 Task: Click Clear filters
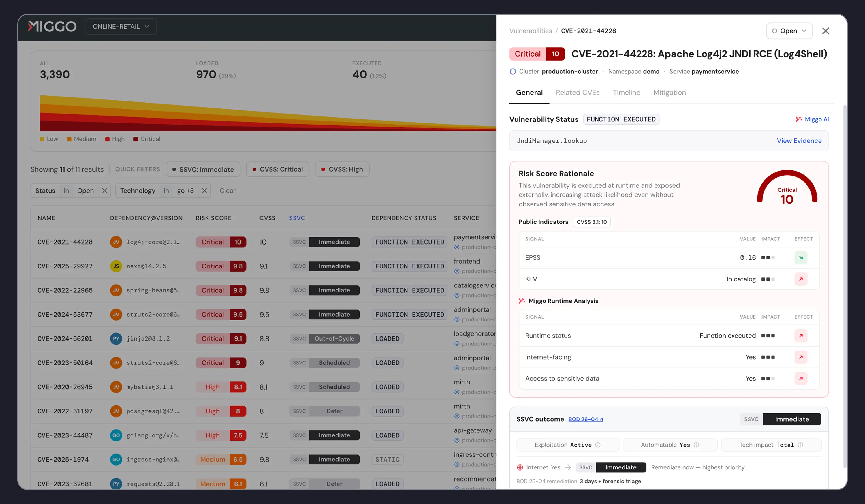tap(227, 191)
